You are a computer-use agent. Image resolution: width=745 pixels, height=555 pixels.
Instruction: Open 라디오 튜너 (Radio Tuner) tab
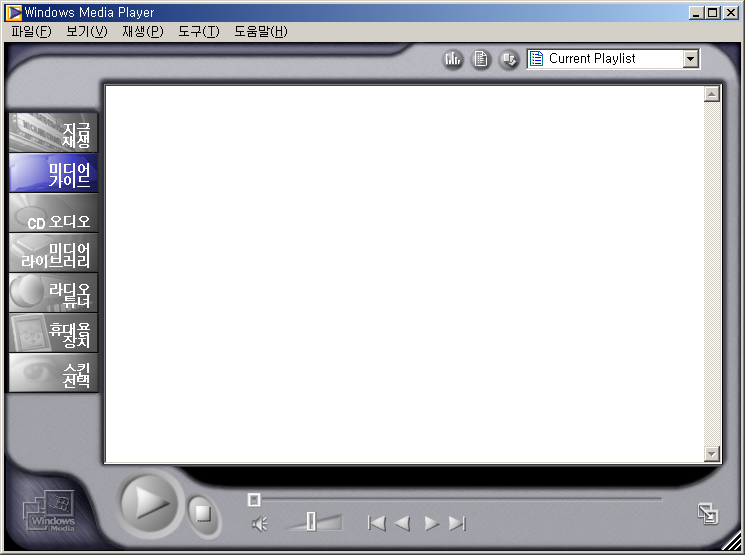click(x=53, y=292)
